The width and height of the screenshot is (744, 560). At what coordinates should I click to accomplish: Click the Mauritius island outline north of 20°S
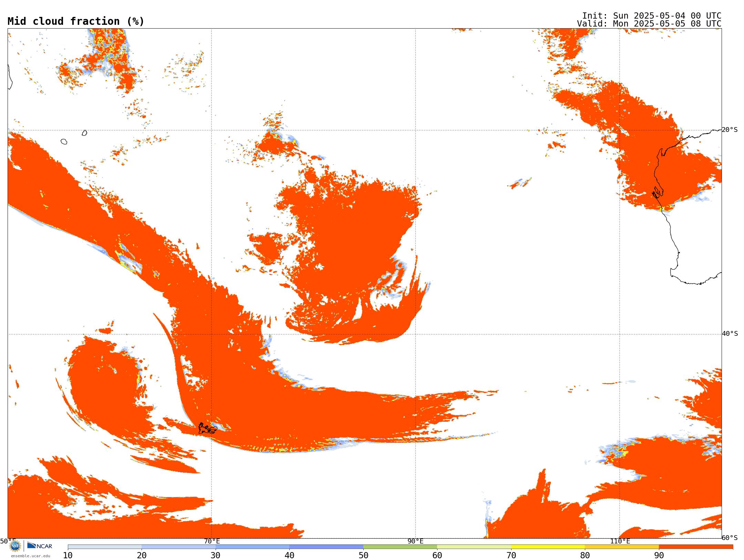pos(84,133)
